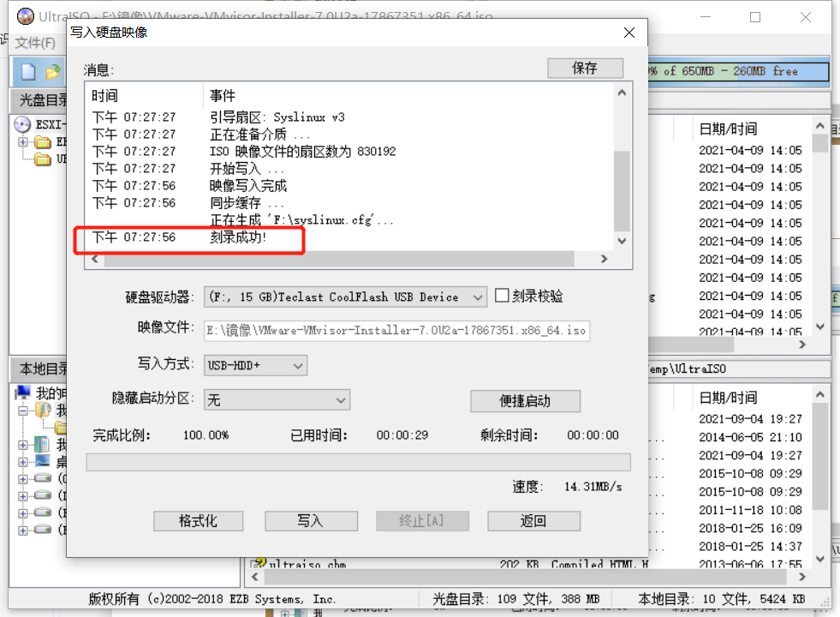Open the 硬盘驱动器 drive dropdown

(477, 297)
